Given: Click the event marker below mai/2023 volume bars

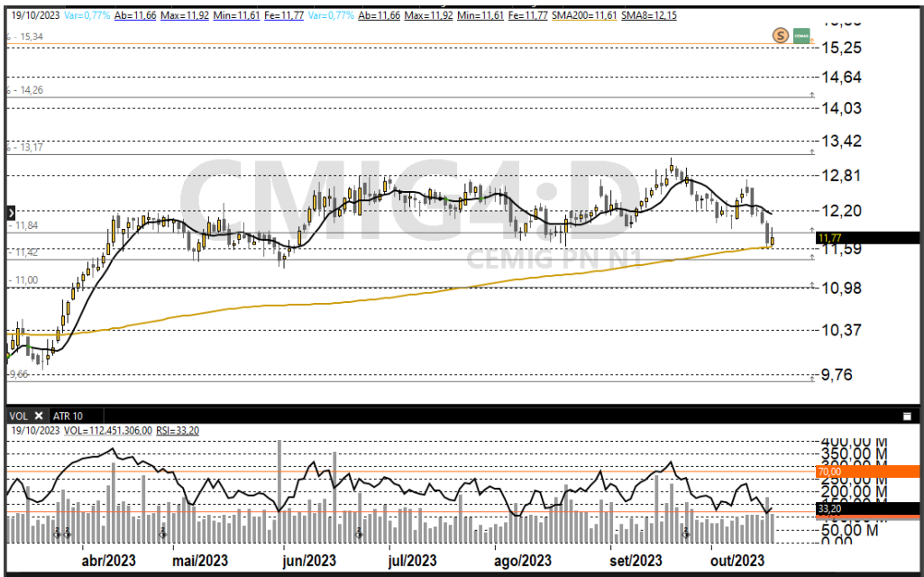Looking at the screenshot, I should [163, 533].
